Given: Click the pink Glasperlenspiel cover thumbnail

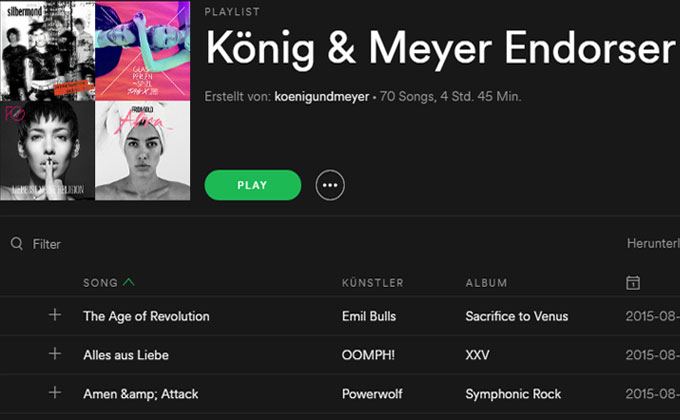Looking at the screenshot, I should coord(143,50).
